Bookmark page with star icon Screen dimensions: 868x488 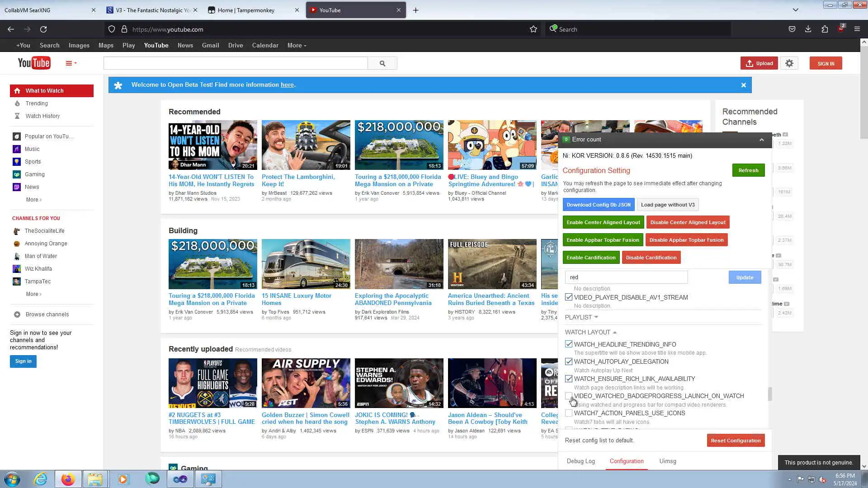[x=533, y=29]
